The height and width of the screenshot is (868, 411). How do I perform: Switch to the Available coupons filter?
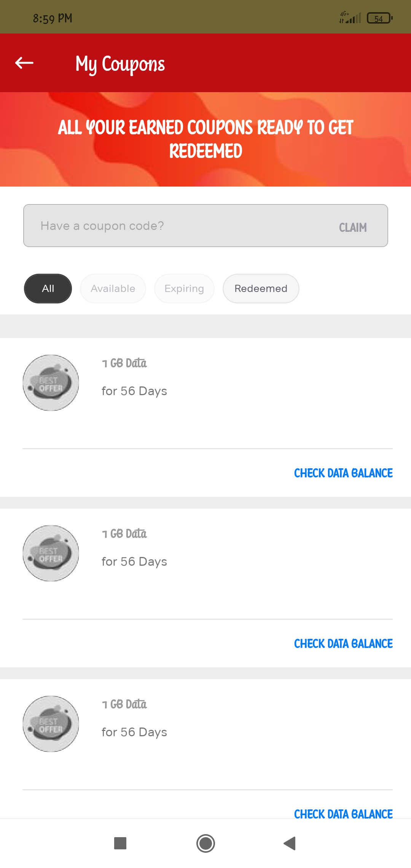[x=113, y=289]
